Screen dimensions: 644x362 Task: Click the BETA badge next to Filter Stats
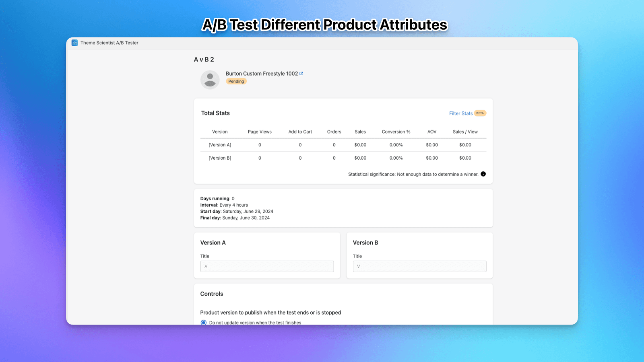(480, 113)
